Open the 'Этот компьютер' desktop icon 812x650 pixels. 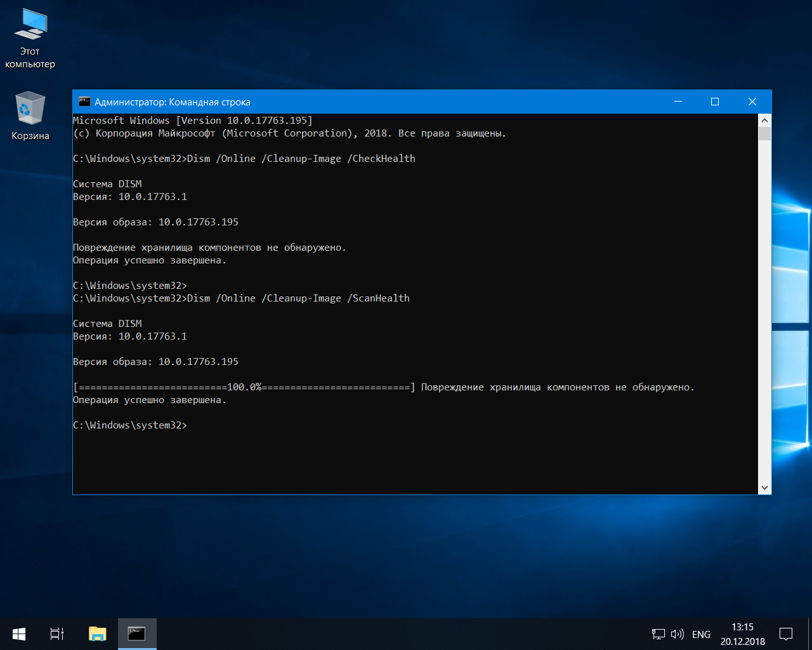tap(30, 38)
